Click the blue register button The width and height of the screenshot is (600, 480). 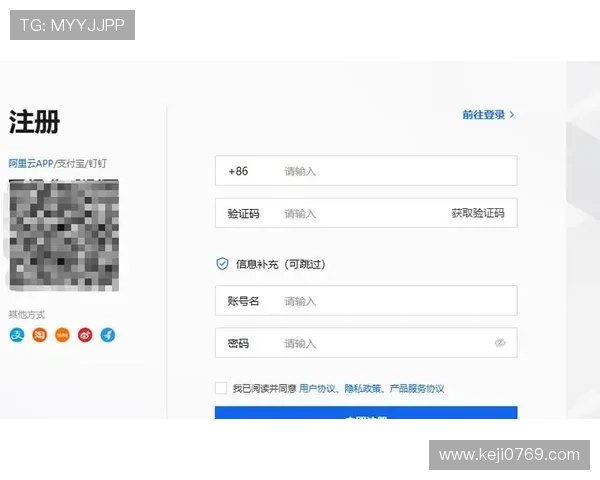pyautogui.click(x=366, y=413)
